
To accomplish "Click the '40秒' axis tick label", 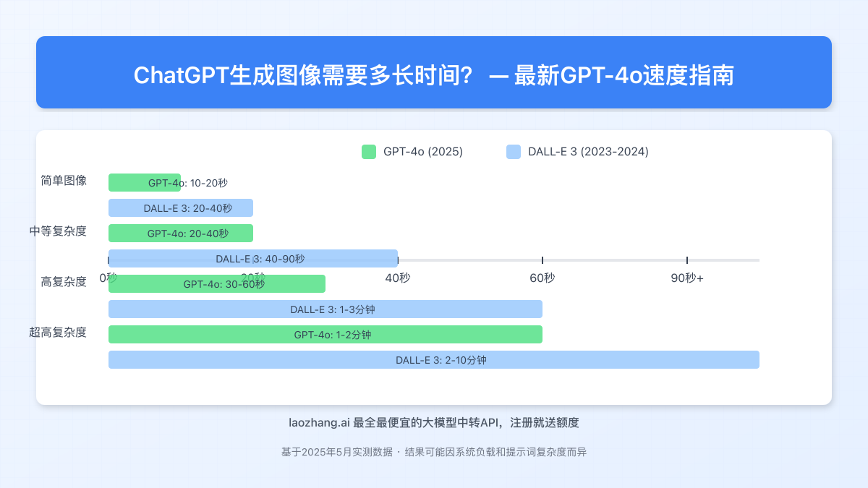I will point(398,278).
